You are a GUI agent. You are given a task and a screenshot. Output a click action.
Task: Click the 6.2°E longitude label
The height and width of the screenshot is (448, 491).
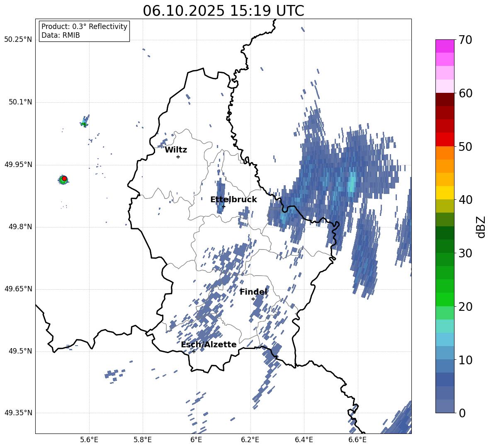point(250,440)
